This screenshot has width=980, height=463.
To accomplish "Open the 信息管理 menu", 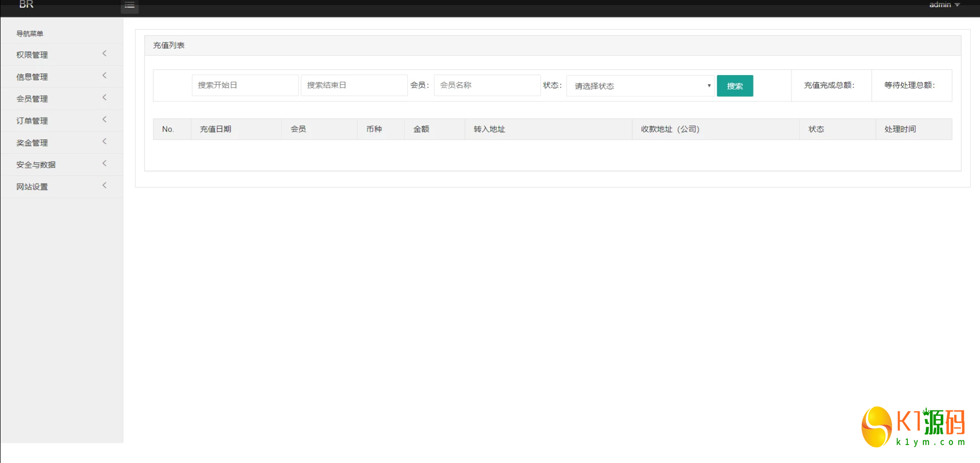I will click(x=62, y=77).
